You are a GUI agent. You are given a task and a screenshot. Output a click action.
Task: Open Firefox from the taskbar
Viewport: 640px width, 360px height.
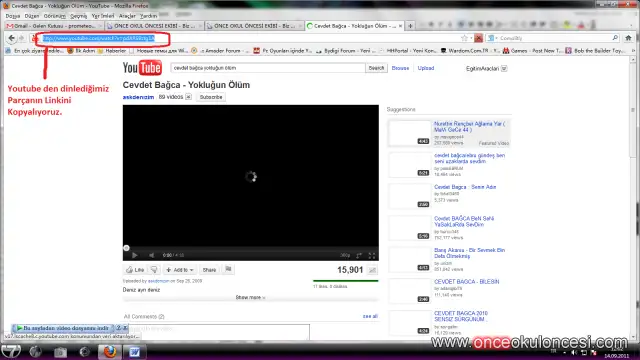109,351
